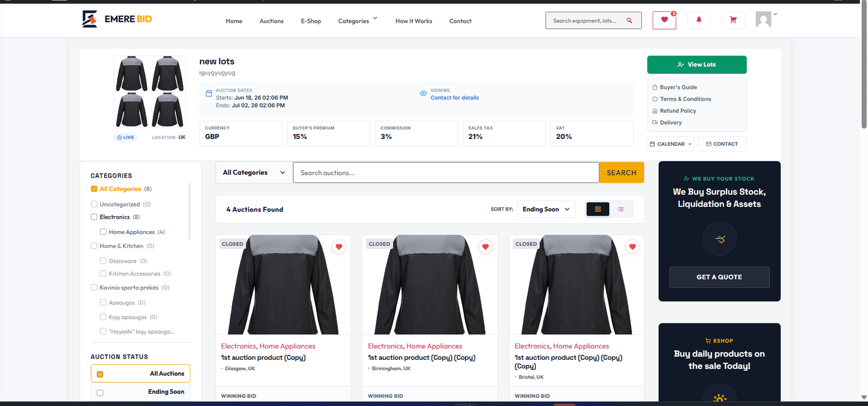Click the auction dates calendar icon

tap(209, 93)
